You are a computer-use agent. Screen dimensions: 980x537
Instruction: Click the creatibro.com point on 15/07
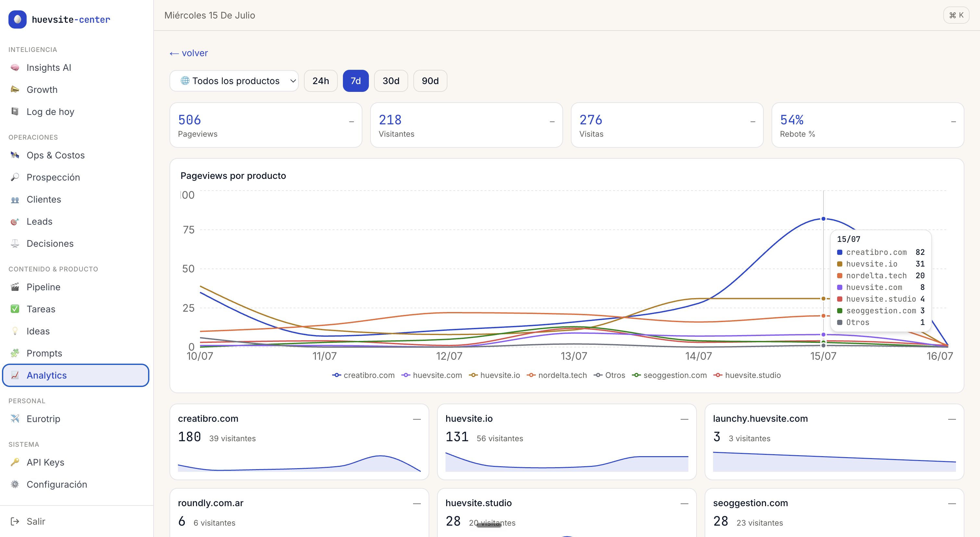click(x=823, y=219)
